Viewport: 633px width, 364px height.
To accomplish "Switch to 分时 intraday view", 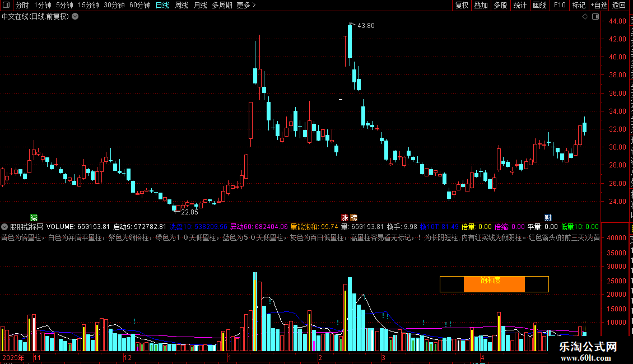I will coord(22,5).
